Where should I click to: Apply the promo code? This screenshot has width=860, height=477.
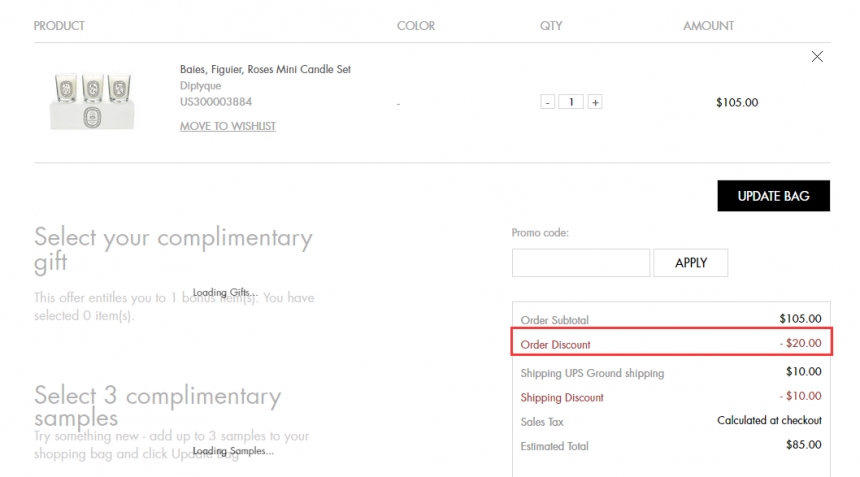tap(690, 263)
